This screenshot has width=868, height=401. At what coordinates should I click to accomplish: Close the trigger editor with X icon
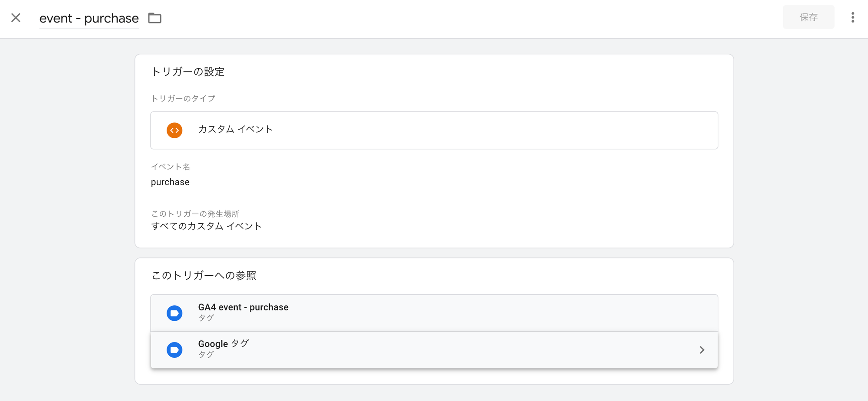pyautogui.click(x=16, y=18)
